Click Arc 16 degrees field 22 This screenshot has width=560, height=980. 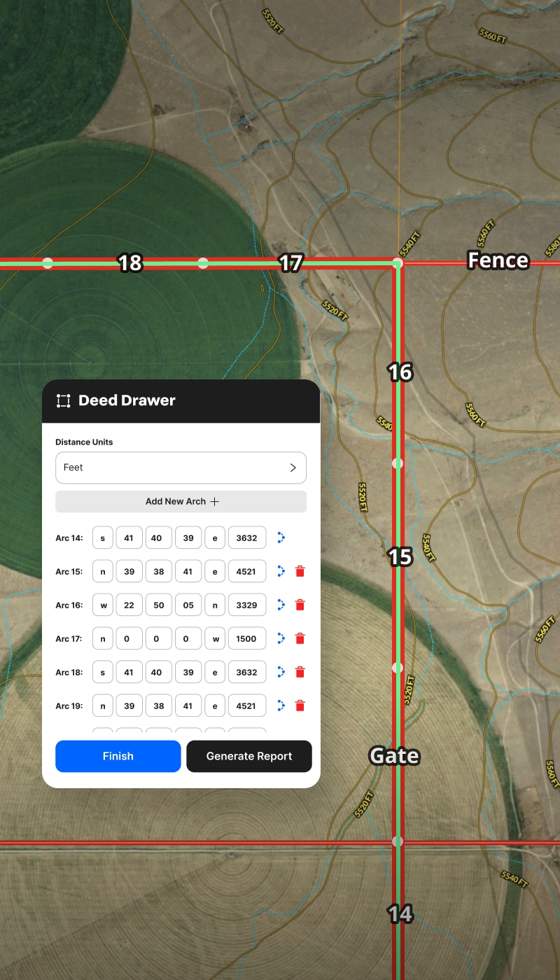click(129, 605)
